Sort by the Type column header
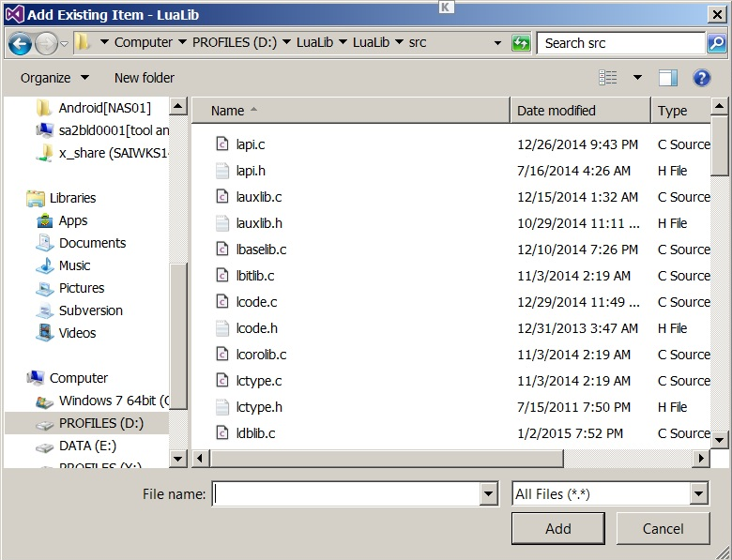Viewport: 732px width, 560px height. pyautogui.click(x=681, y=111)
